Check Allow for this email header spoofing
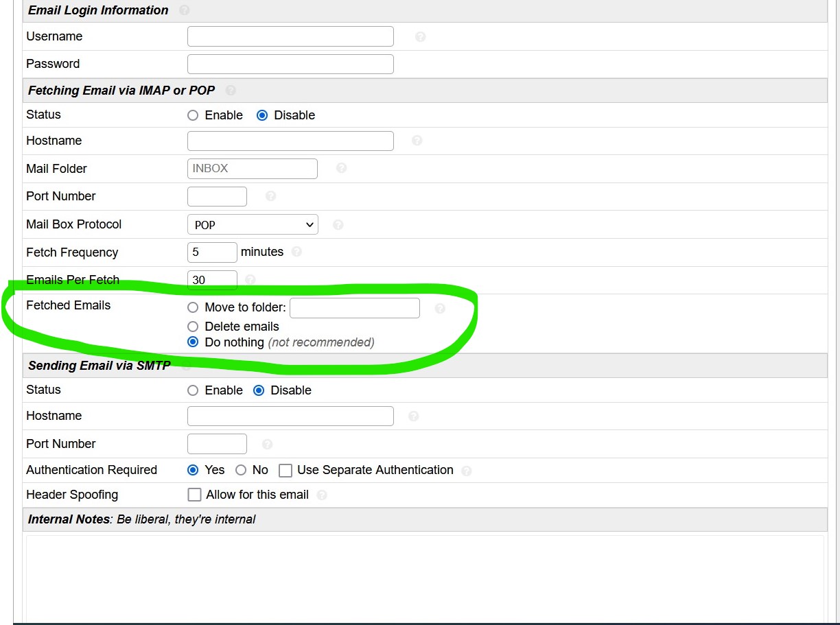840x625 pixels. [x=194, y=495]
